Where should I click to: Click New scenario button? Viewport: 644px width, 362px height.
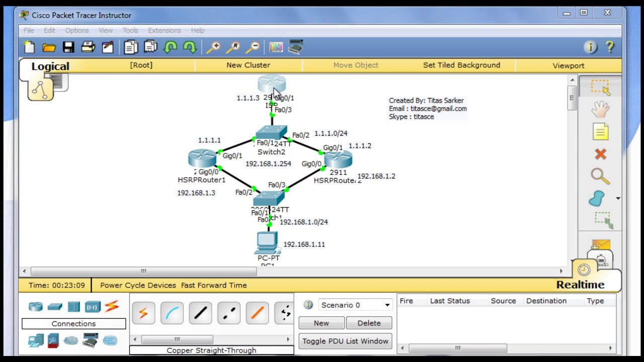[321, 323]
